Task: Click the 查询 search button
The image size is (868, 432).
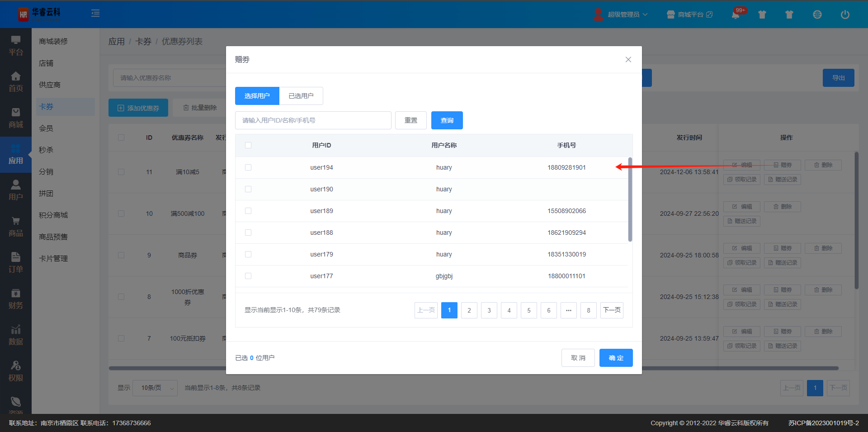Action: click(x=447, y=120)
